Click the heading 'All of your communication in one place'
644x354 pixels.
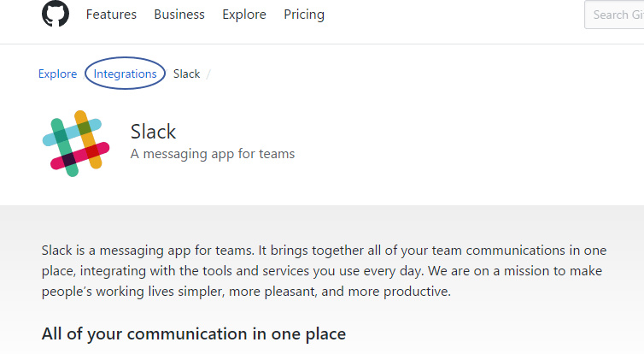194,333
